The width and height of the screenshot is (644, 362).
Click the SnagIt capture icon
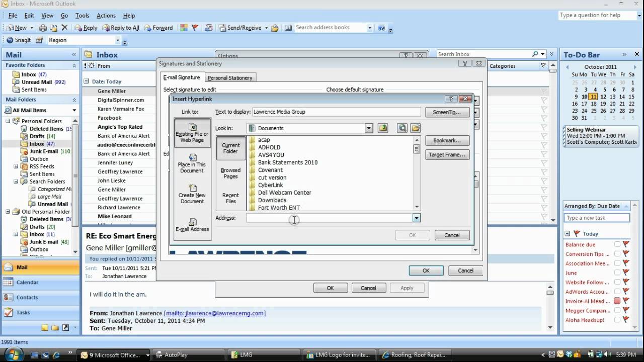click(10, 40)
